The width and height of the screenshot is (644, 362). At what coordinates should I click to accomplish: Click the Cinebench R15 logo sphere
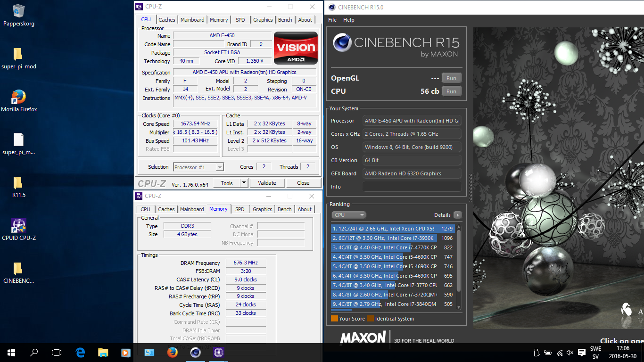pyautogui.click(x=342, y=43)
